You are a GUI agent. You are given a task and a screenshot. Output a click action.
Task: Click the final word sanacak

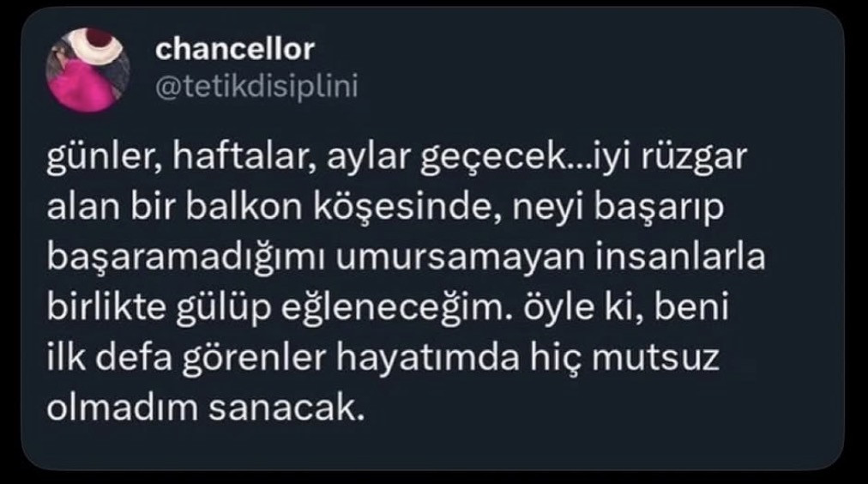(x=286, y=408)
